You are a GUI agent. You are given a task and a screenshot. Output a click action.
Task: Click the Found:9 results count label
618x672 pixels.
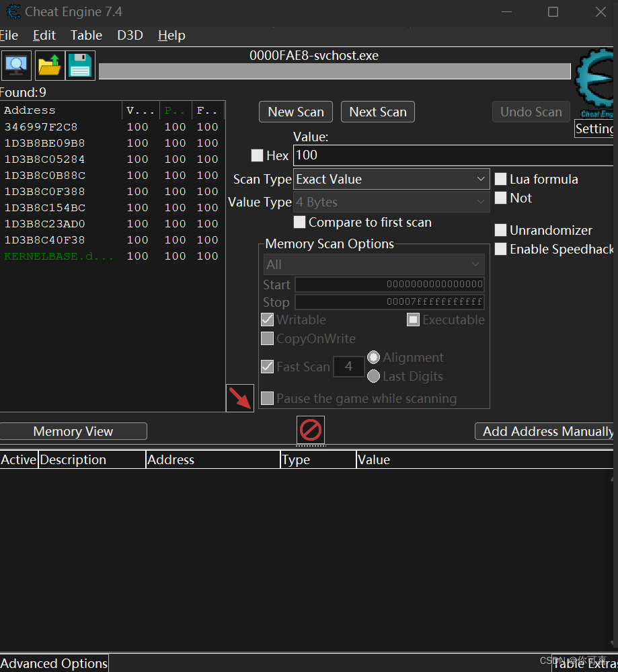23,92
